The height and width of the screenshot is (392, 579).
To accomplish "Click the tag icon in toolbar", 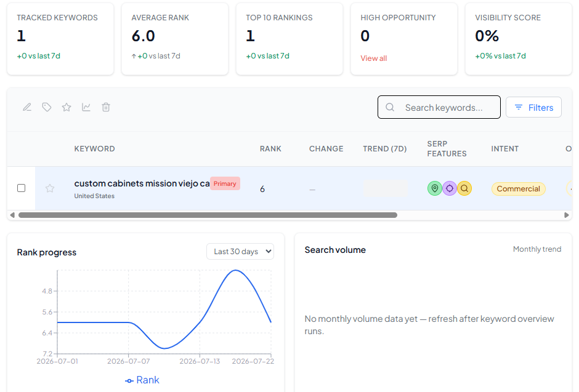I will click(47, 107).
